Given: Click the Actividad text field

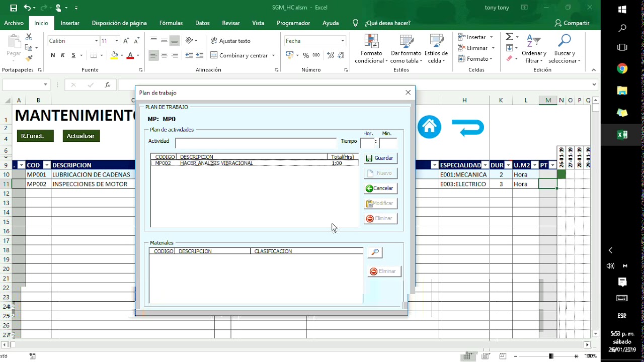Looking at the screenshot, I should pyautogui.click(x=256, y=143).
